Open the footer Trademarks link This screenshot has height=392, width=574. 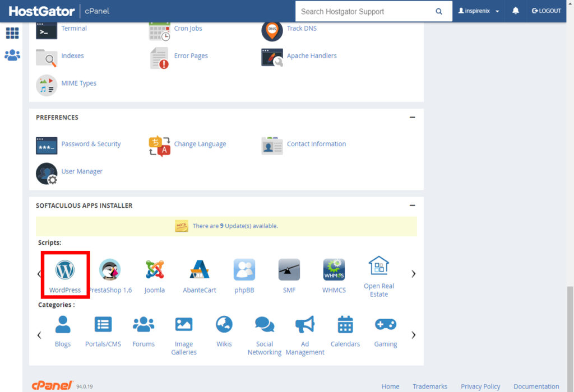click(430, 386)
